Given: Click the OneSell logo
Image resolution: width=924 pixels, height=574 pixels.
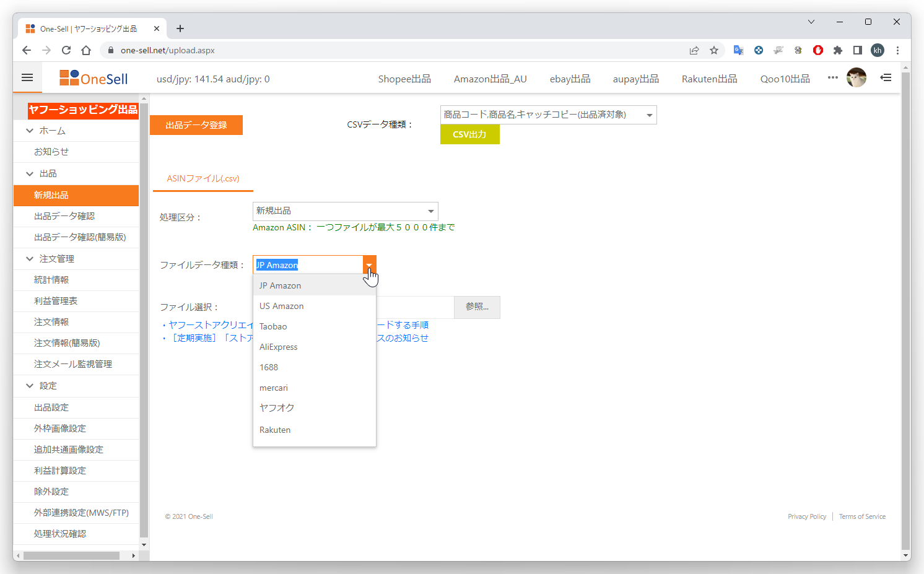Looking at the screenshot, I should click(94, 77).
